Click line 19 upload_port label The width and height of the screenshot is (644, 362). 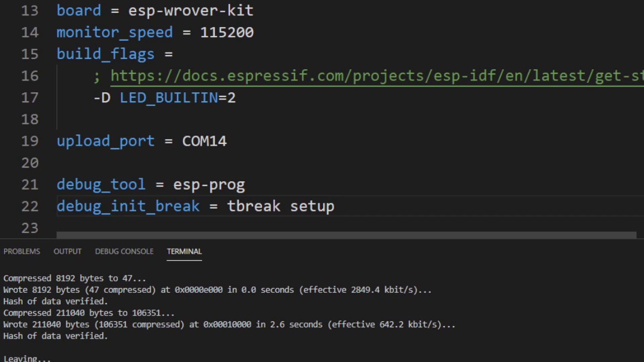[105, 140]
